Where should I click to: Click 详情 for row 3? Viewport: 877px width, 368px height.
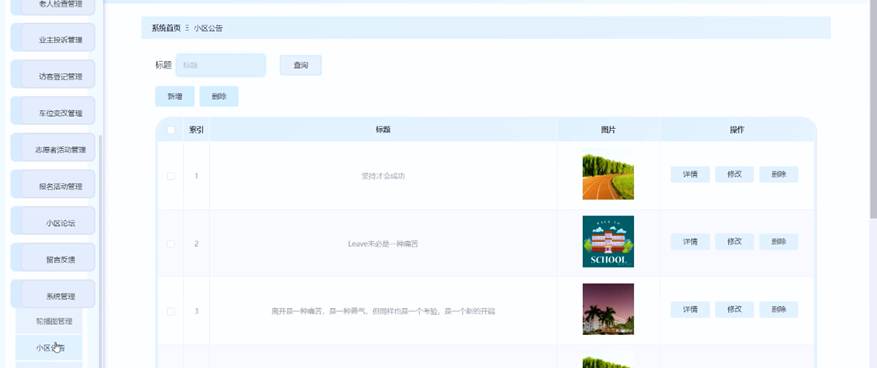[690, 309]
